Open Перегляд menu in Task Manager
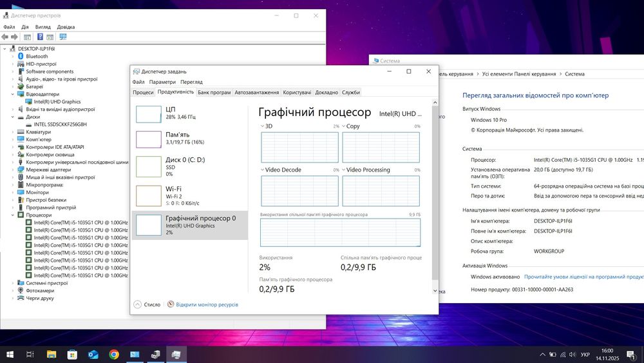Screen dimensions: 644x363 pos(191,82)
